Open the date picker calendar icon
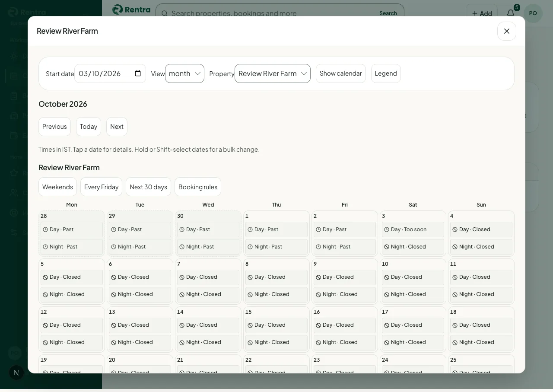 (138, 73)
